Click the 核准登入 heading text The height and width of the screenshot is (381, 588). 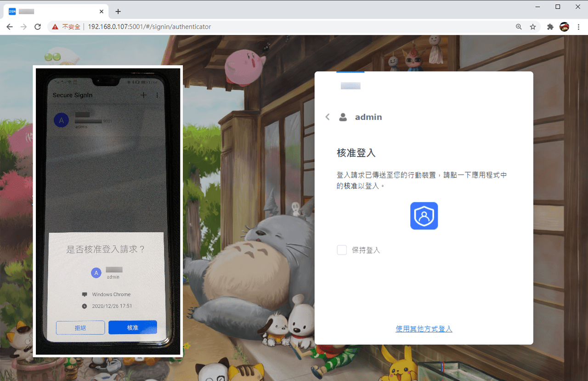[356, 153]
